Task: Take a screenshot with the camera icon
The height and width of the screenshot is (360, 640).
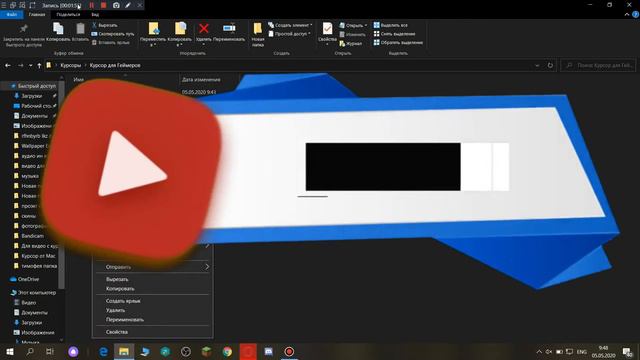Action: pos(116,5)
